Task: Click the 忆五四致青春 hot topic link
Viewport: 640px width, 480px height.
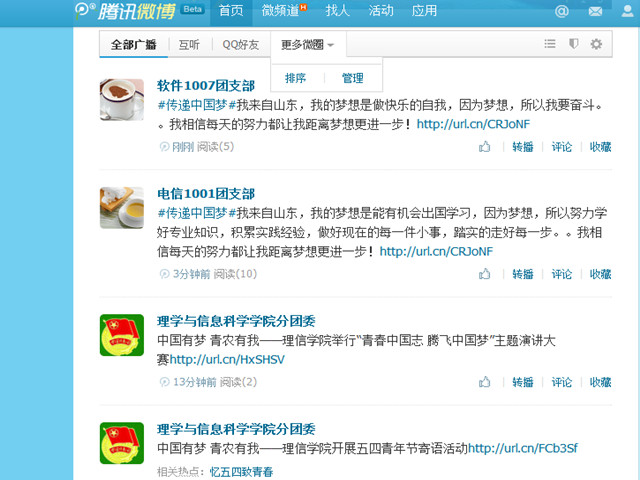Action: click(241, 472)
